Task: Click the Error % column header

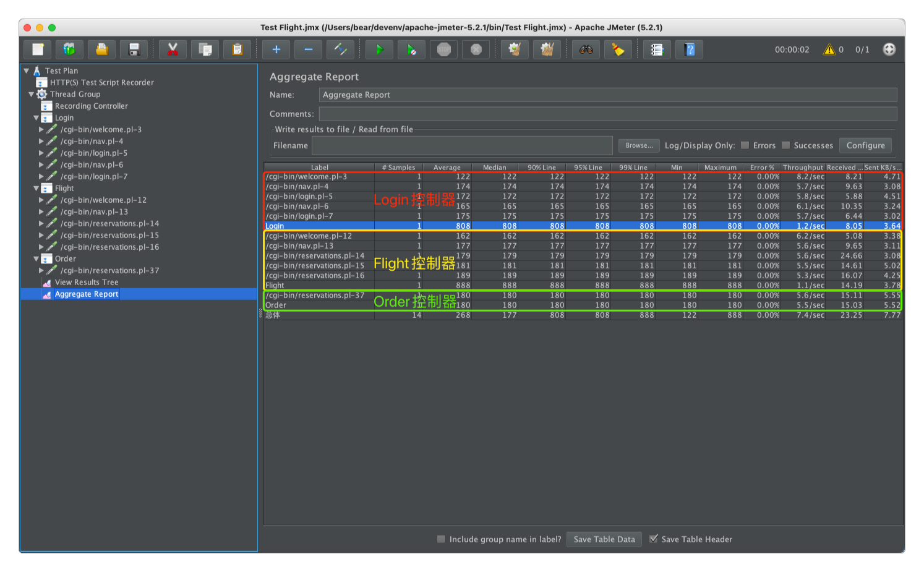Action: (x=762, y=167)
